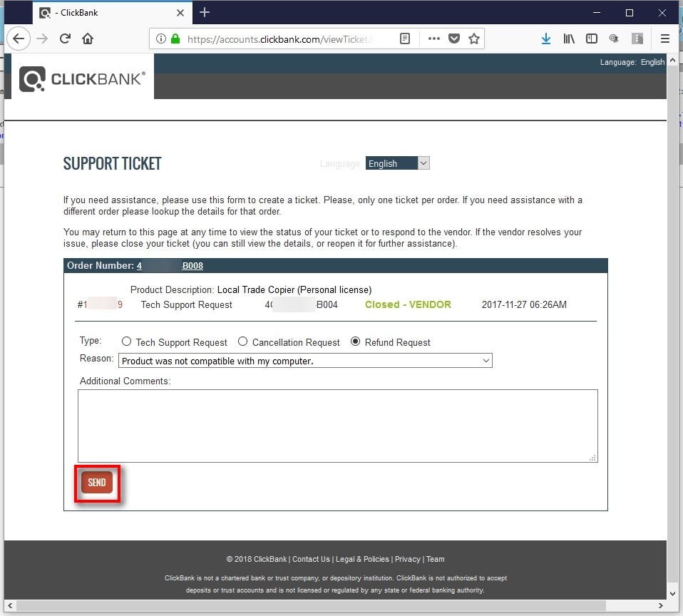Viewport: 683px width, 616px height.
Task: Open the Library bookshelf icon
Action: (568, 38)
